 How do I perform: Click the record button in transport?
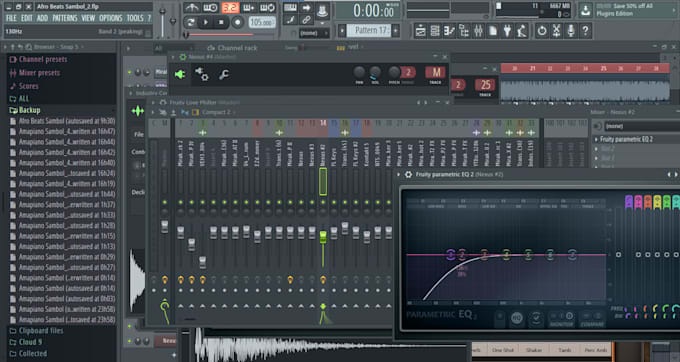pyautogui.click(x=237, y=22)
